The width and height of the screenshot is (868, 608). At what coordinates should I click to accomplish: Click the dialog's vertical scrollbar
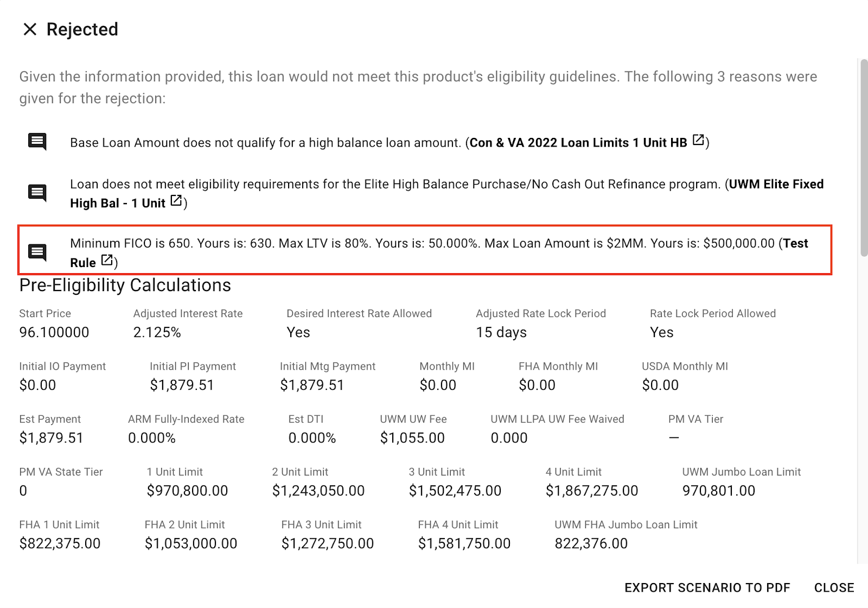coord(864,157)
